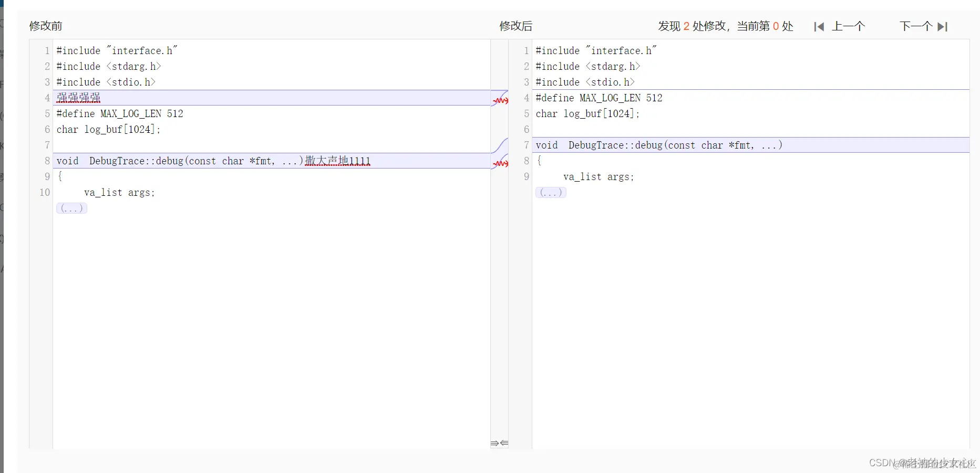Click char log_buf[1024]; in the 修改前 pane

point(108,129)
